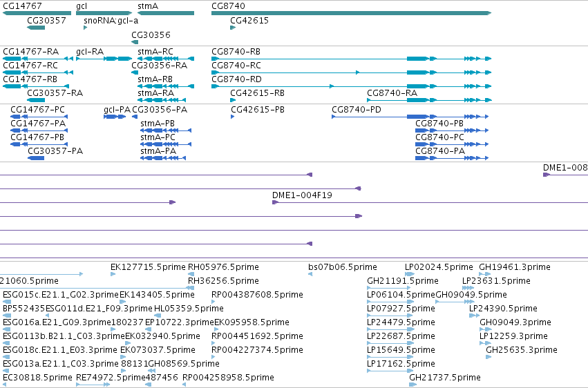Select transcript stmA-RA
Viewport: 588px width, 388px height.
tap(155, 93)
